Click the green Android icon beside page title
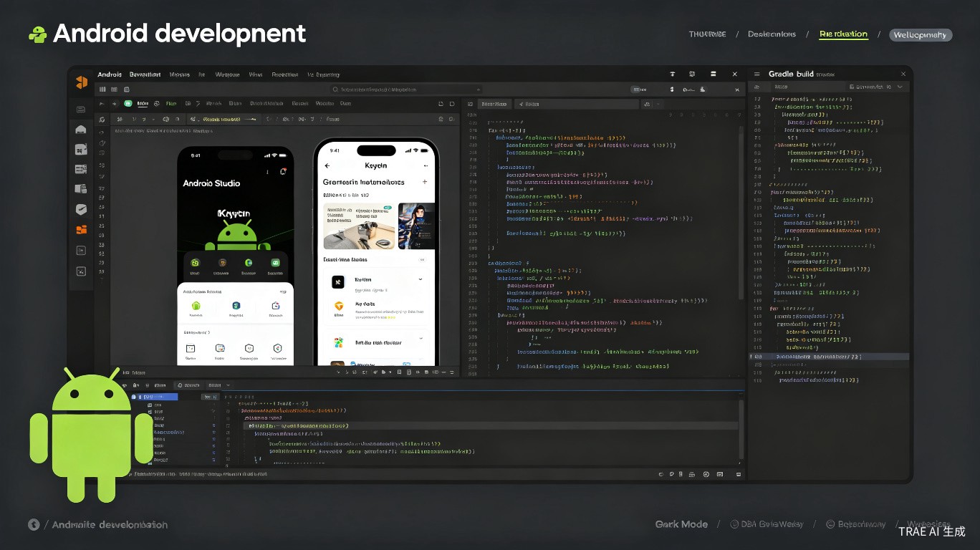 click(x=37, y=34)
